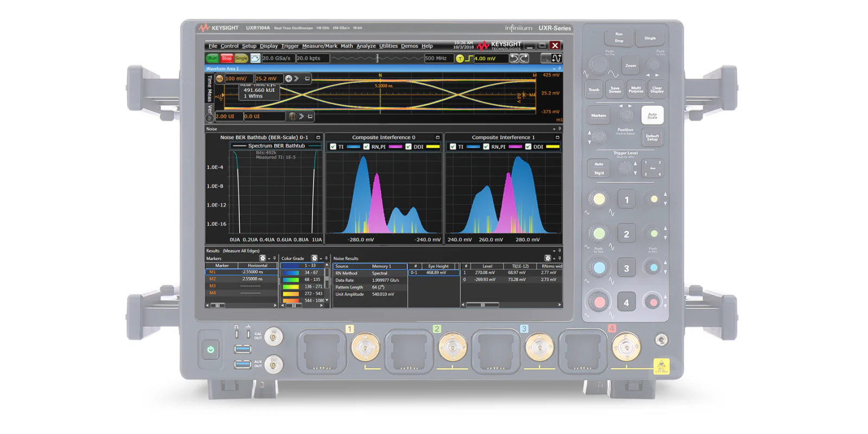Click the yellow T trigger source icon
868x434 pixels.
[460, 59]
